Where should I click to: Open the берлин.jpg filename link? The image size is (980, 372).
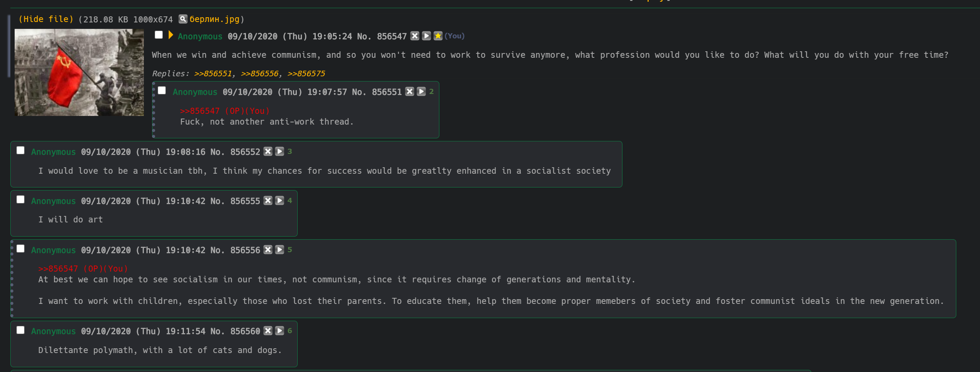(x=215, y=19)
